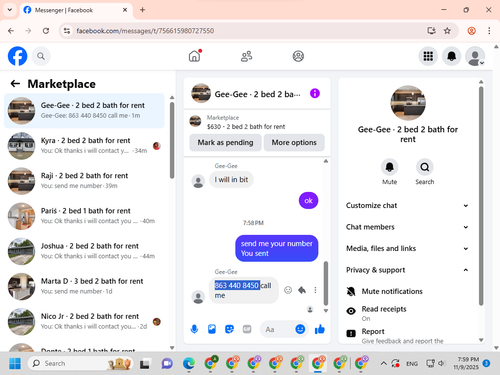Open Microsoft Edge from the taskbar
The image size is (500, 375).
coord(189,363)
